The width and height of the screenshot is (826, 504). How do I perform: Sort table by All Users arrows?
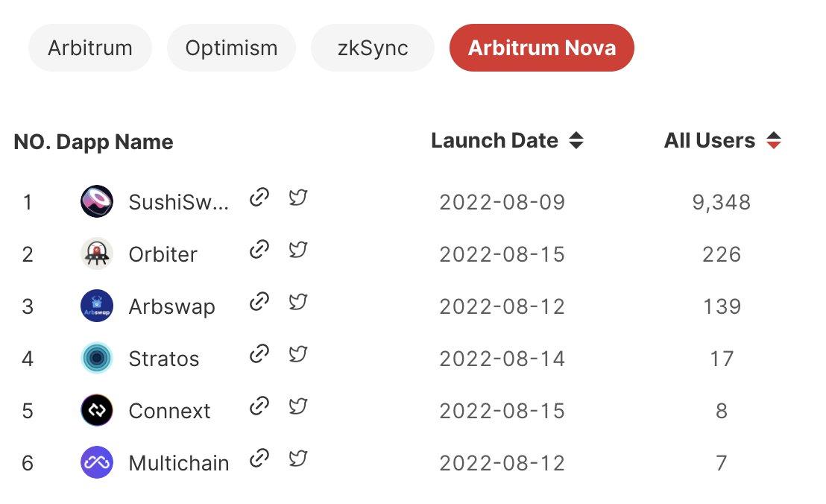tap(774, 141)
